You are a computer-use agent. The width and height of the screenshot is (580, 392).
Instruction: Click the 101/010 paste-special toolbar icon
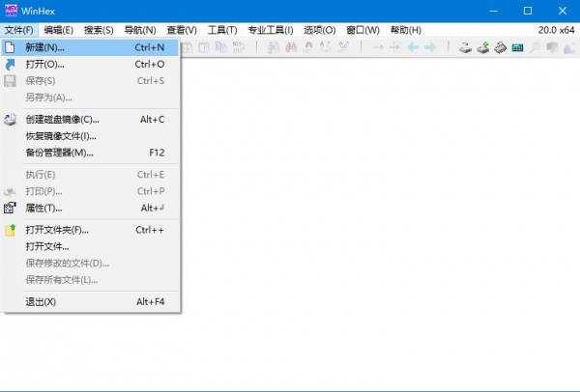pyautogui.click(x=238, y=47)
